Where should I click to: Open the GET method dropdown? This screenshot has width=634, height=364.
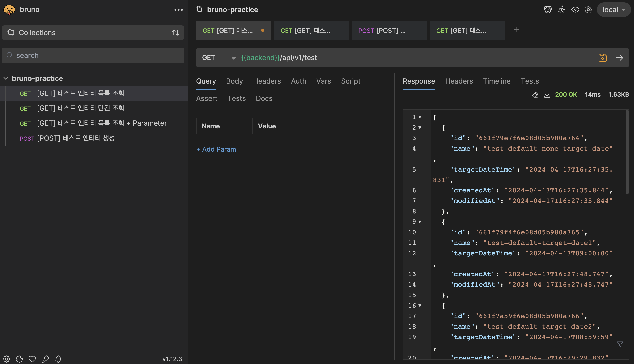[219, 58]
